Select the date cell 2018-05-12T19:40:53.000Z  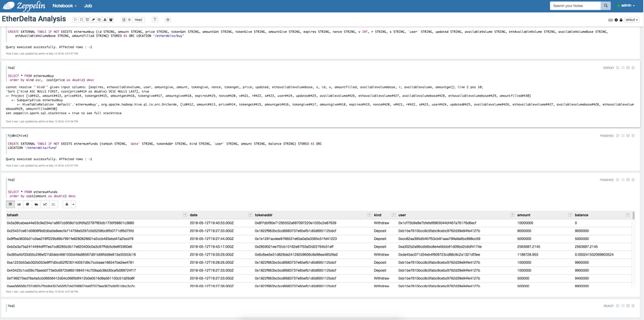coord(211,223)
